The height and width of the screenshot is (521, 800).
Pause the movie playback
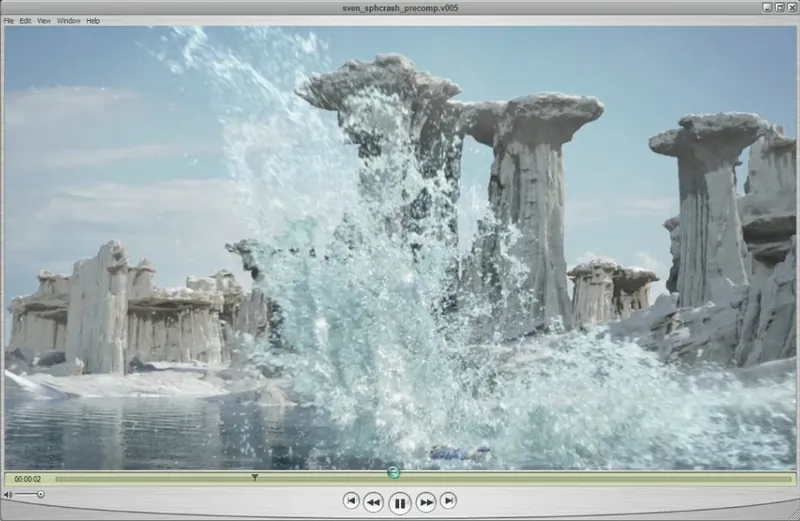(399, 503)
